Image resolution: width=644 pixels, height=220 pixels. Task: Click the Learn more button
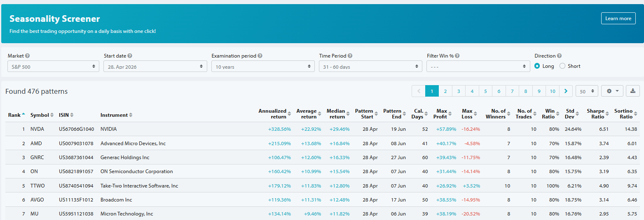tap(618, 19)
